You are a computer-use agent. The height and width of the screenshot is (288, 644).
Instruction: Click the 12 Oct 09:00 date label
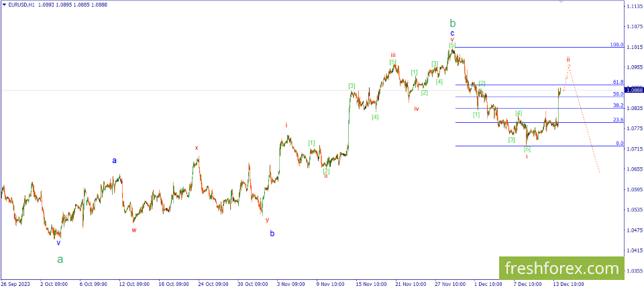133,284
